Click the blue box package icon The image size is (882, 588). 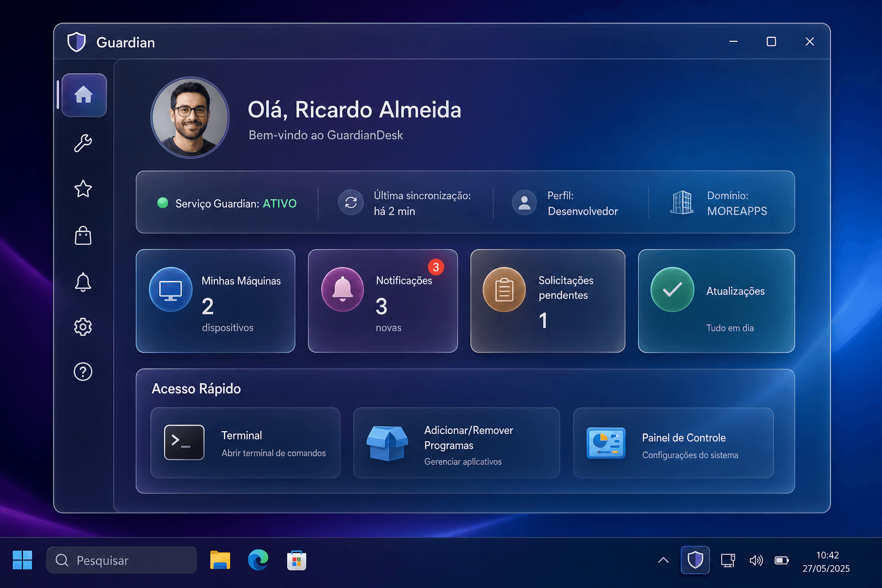[x=388, y=443]
